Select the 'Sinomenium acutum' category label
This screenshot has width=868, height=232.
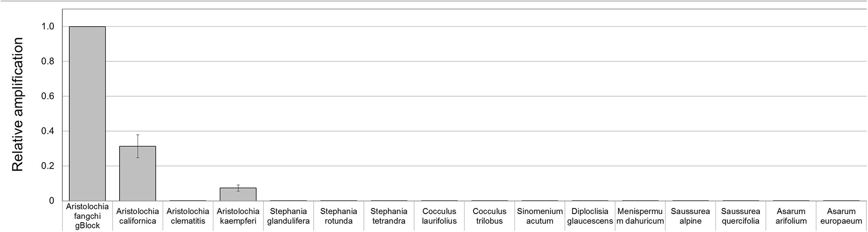point(540,216)
